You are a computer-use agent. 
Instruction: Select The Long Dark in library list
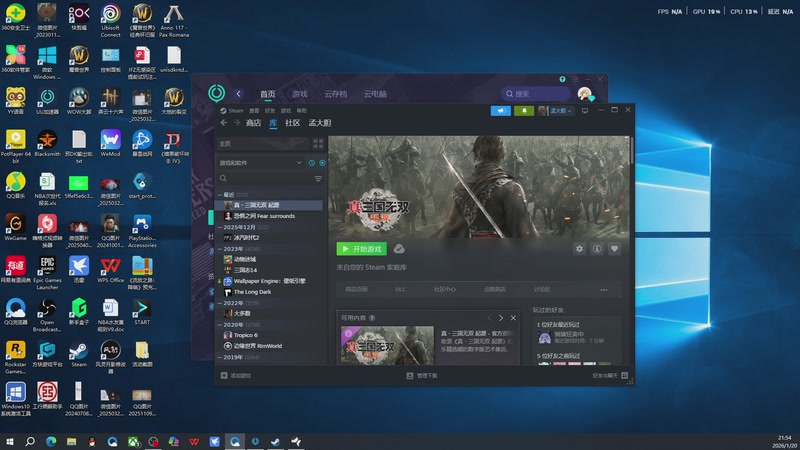point(270,292)
